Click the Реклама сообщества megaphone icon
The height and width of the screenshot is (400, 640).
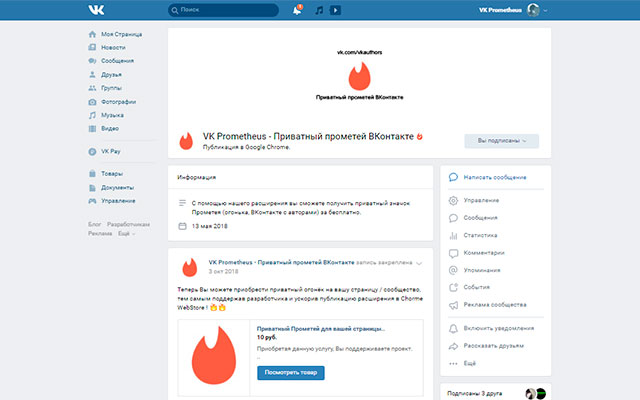click(x=453, y=305)
